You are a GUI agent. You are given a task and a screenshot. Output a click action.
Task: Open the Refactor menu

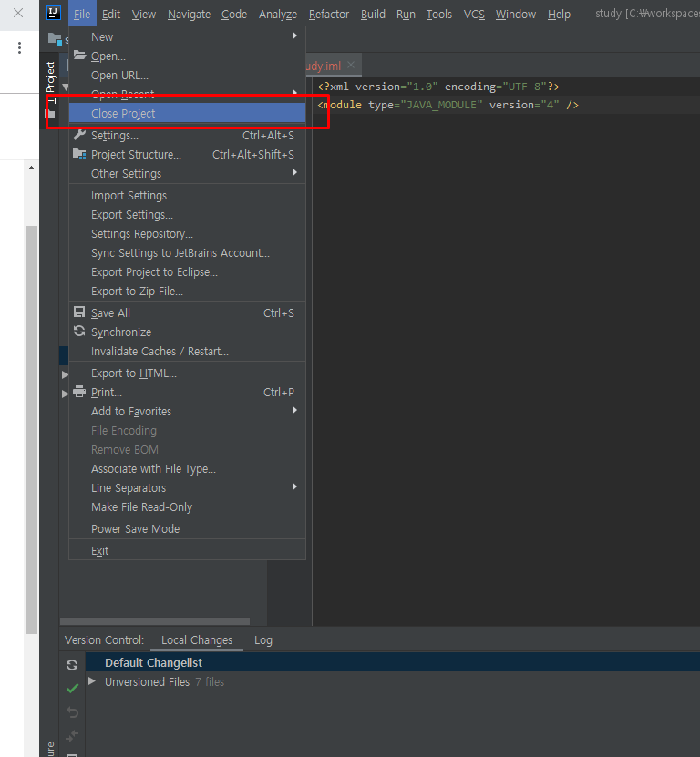pos(328,14)
